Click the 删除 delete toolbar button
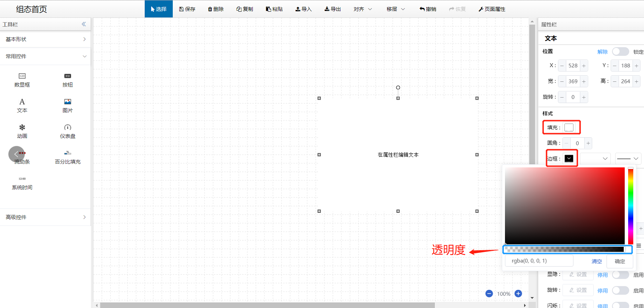This screenshot has height=308, width=644. (x=216, y=9)
